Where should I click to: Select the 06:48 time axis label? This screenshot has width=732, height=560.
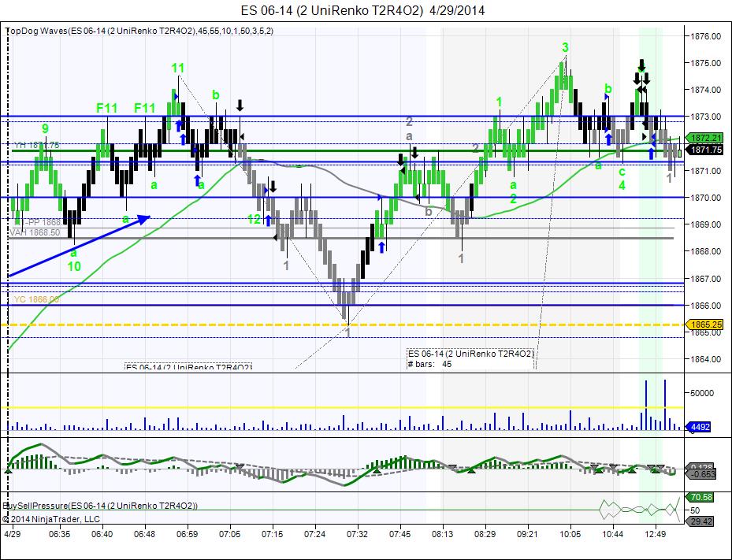point(144,534)
